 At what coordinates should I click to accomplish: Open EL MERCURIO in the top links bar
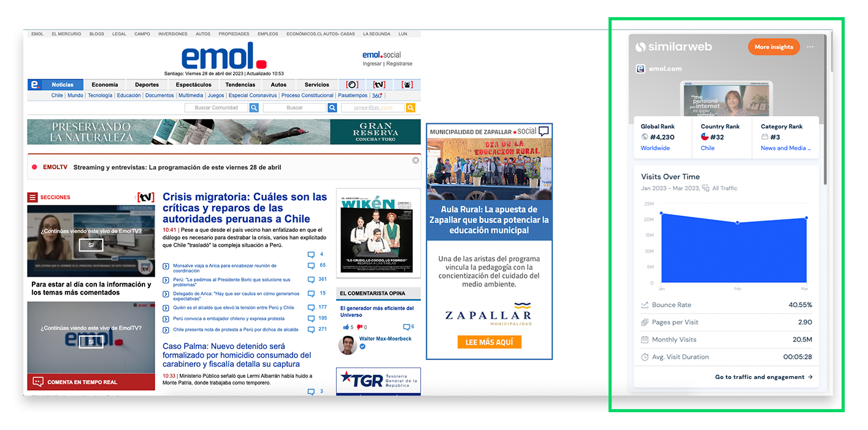66,34
